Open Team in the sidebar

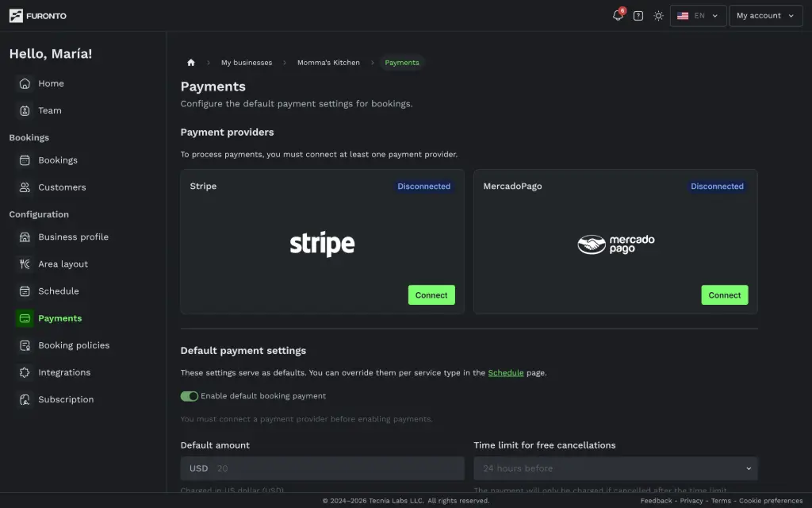click(50, 110)
